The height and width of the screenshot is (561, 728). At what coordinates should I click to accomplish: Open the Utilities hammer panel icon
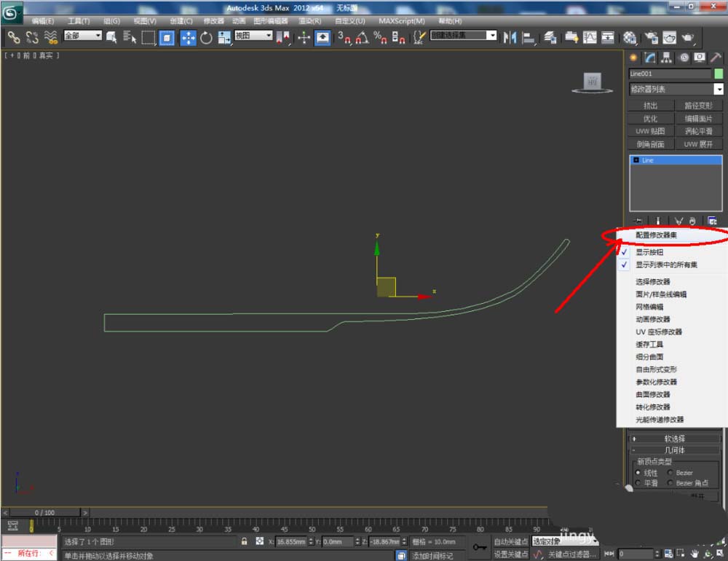tap(717, 58)
